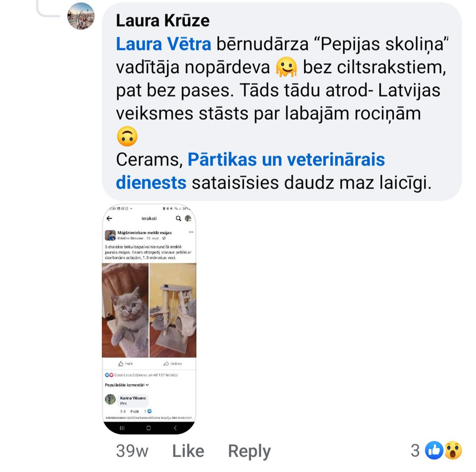Open Pārtikas un veterinārais dienests page link
Screen dimensions: 476x472
tap(250, 171)
